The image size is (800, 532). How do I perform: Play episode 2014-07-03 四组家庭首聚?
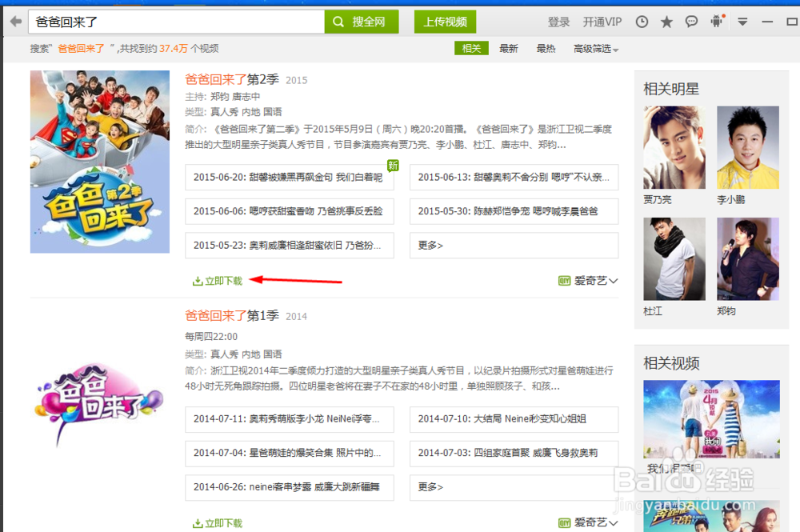coord(514,453)
